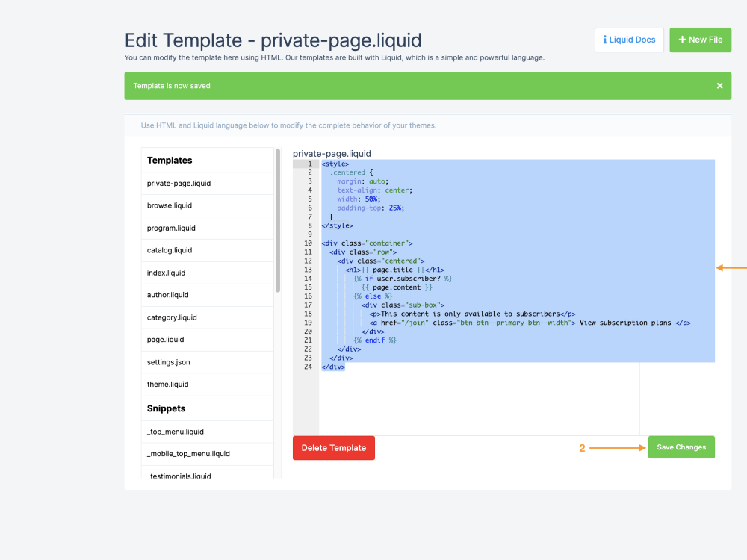Click the 'text-align: center;' code line
This screenshot has height=560, width=747.
[375, 190]
